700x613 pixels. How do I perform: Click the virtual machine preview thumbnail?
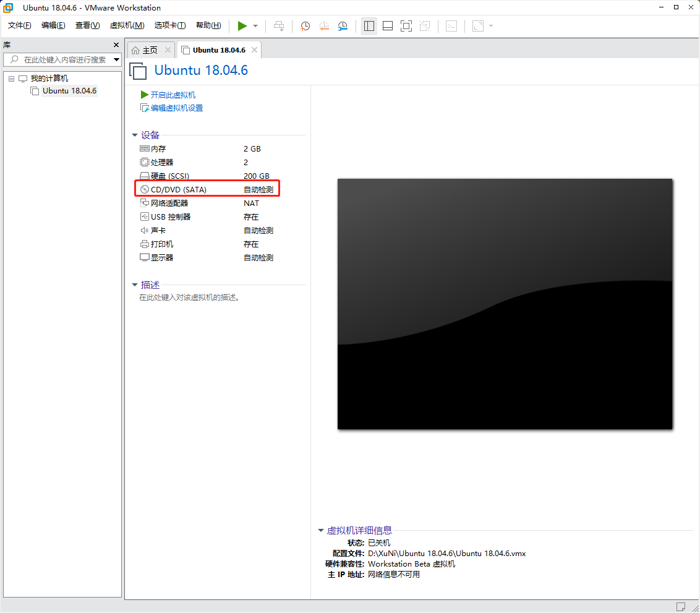[505, 304]
